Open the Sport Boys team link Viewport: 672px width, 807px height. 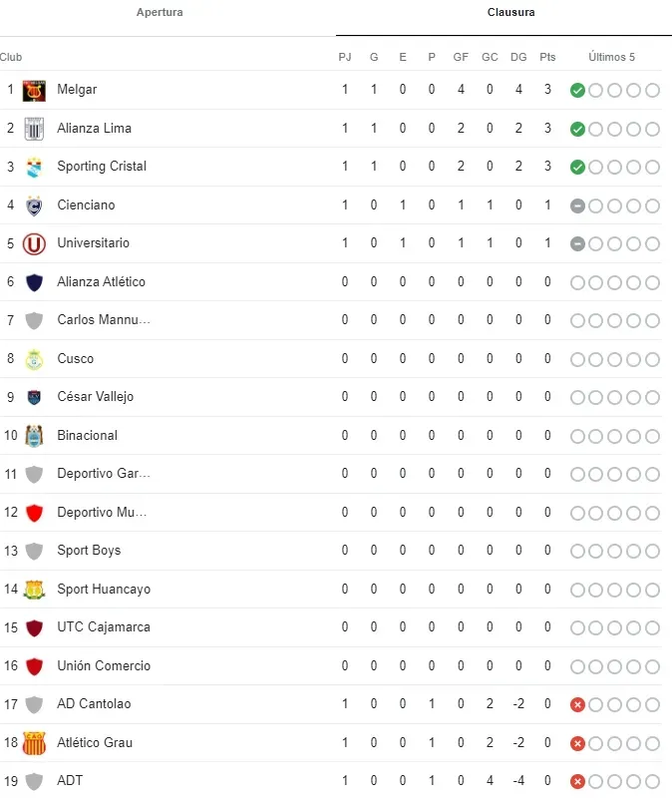tap(89, 551)
